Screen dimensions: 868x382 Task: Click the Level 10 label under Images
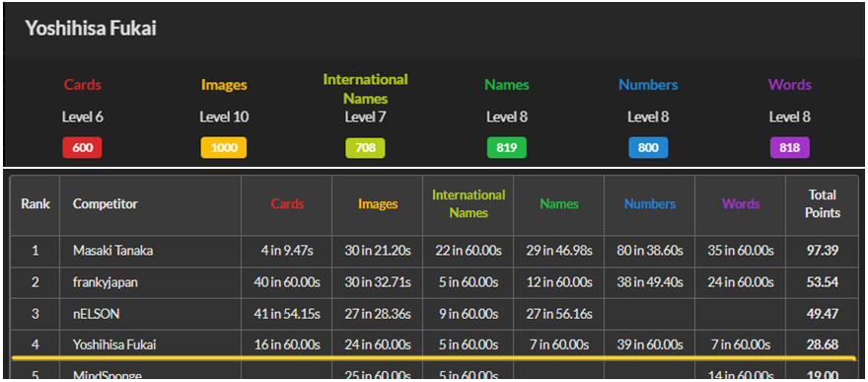point(224,117)
